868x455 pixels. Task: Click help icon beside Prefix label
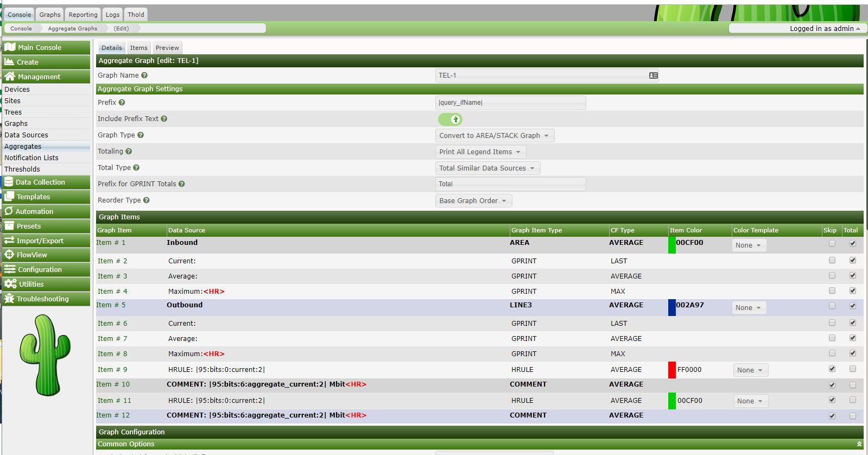point(122,103)
